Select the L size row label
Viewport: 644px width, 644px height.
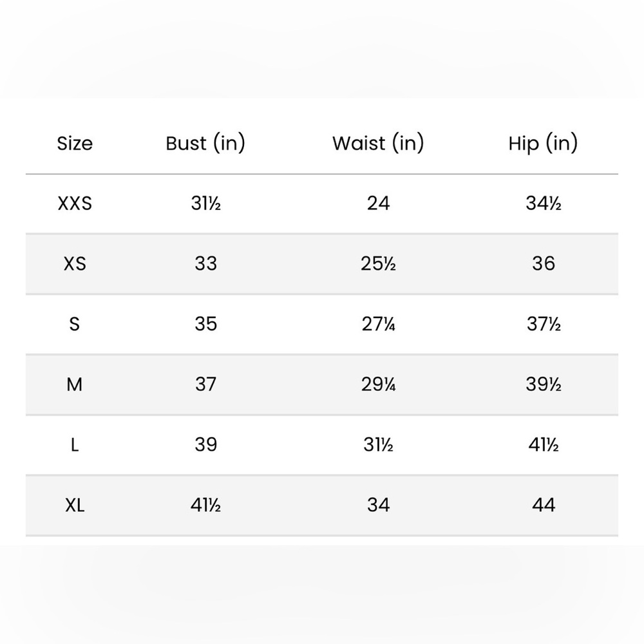[x=75, y=445]
